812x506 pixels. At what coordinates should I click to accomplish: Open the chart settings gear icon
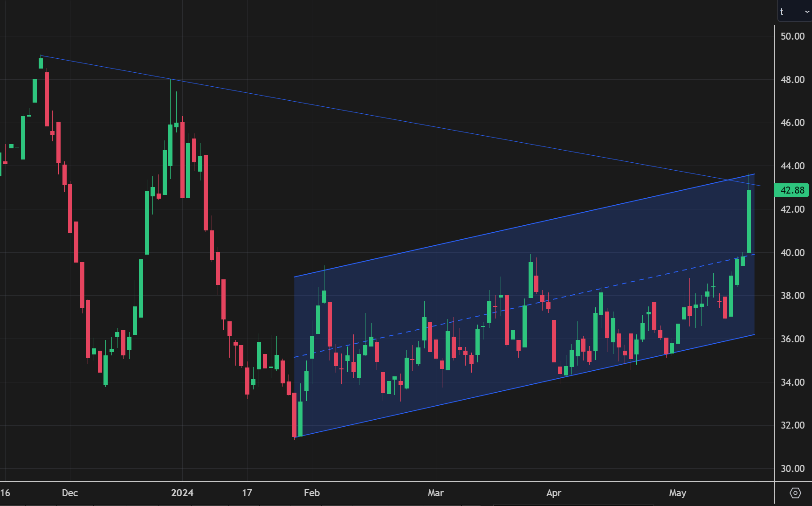point(795,492)
